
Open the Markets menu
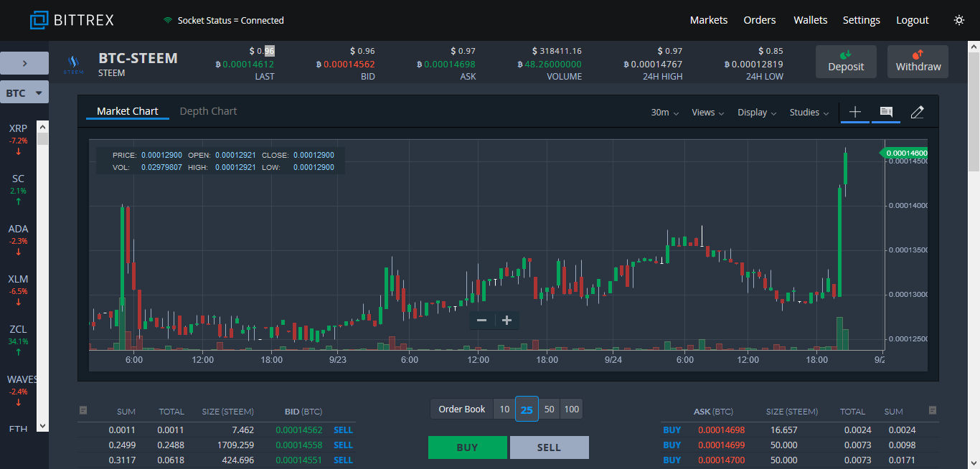(x=709, y=20)
